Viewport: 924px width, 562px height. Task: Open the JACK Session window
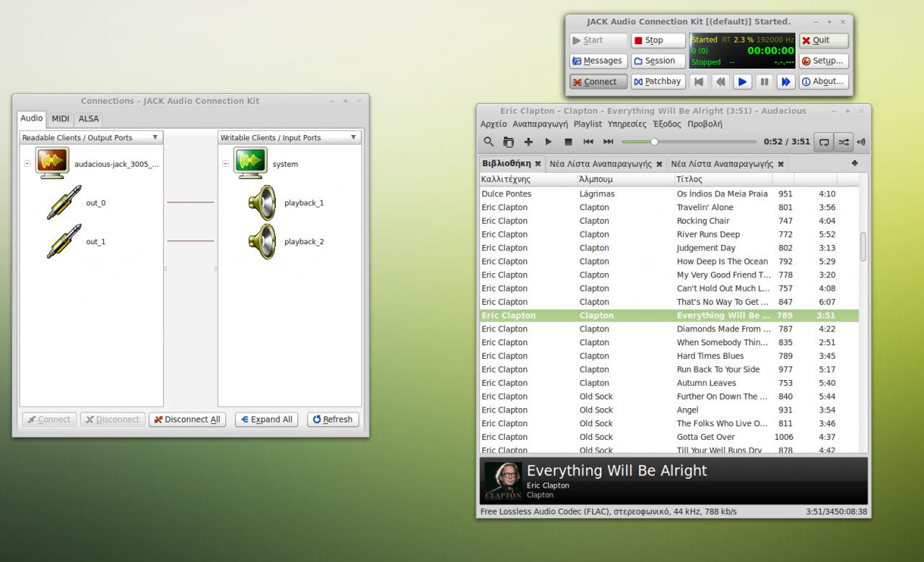tap(658, 61)
